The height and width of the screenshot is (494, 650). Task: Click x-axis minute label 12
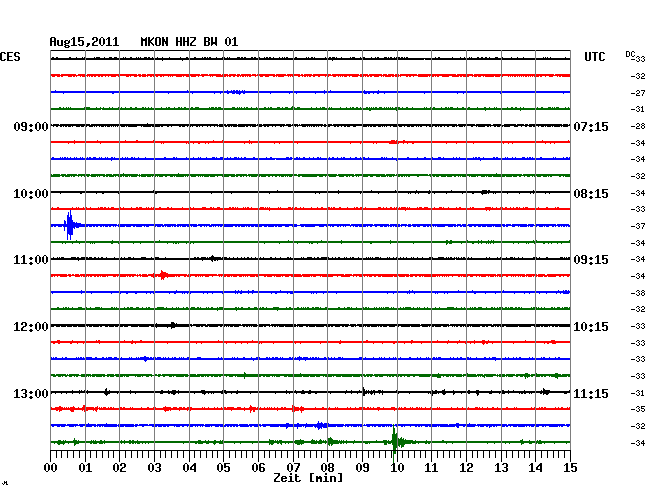pos(466,467)
